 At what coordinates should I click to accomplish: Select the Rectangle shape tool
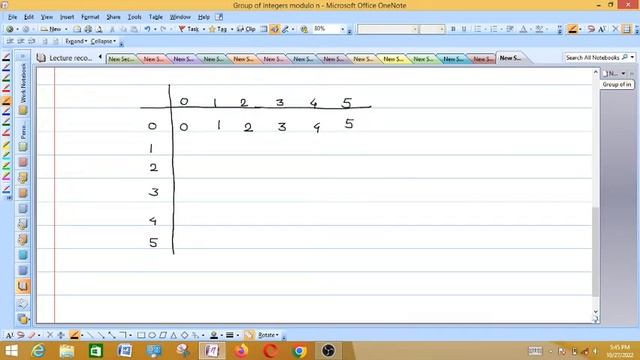[x=141, y=335]
